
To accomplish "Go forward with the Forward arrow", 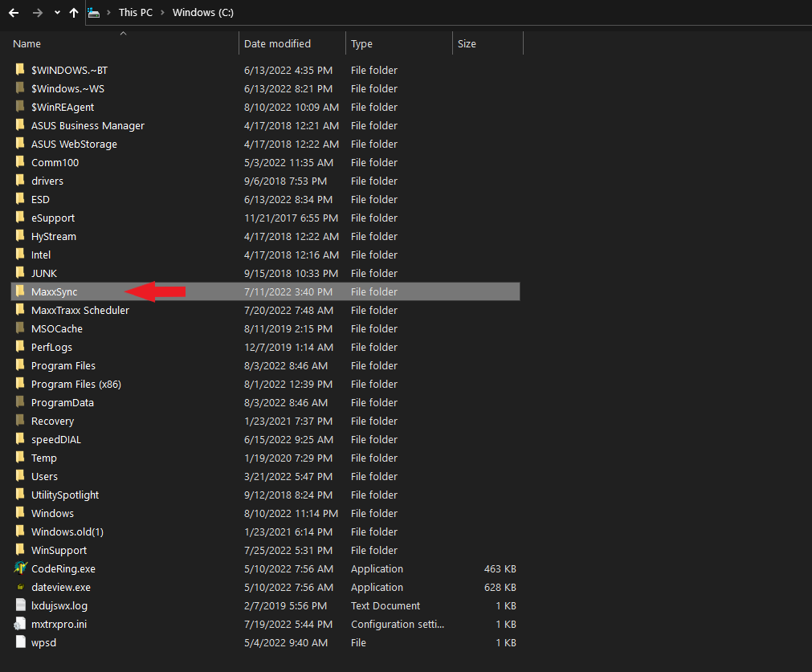I will coord(37,12).
